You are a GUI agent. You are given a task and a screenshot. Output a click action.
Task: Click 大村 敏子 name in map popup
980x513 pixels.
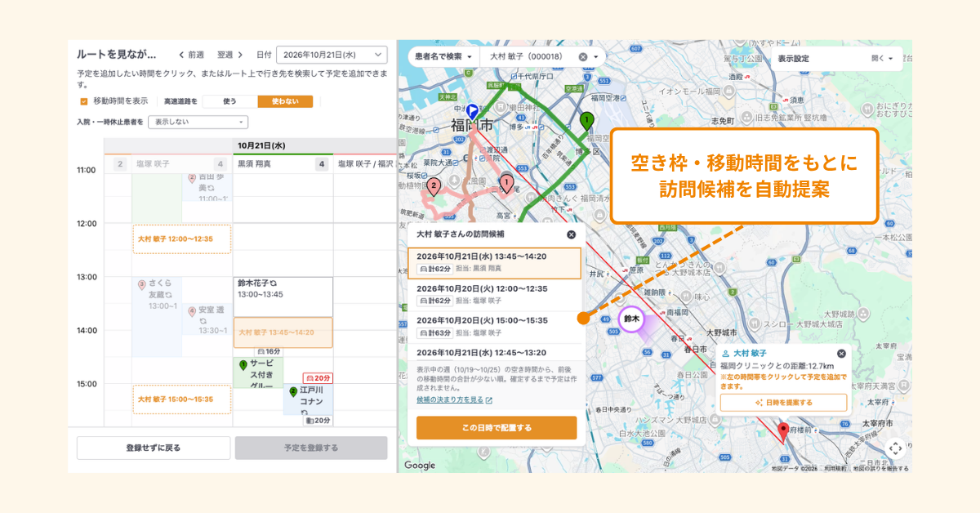750,354
